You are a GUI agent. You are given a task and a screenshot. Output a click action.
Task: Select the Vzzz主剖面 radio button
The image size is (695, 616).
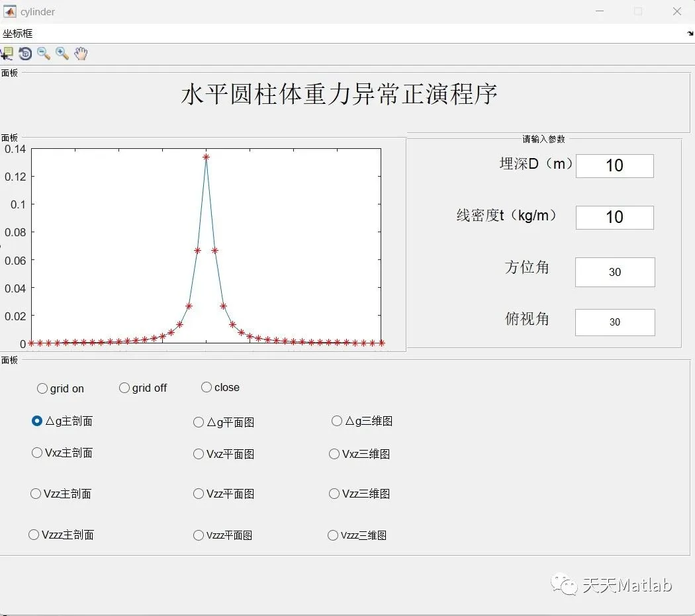(34, 535)
